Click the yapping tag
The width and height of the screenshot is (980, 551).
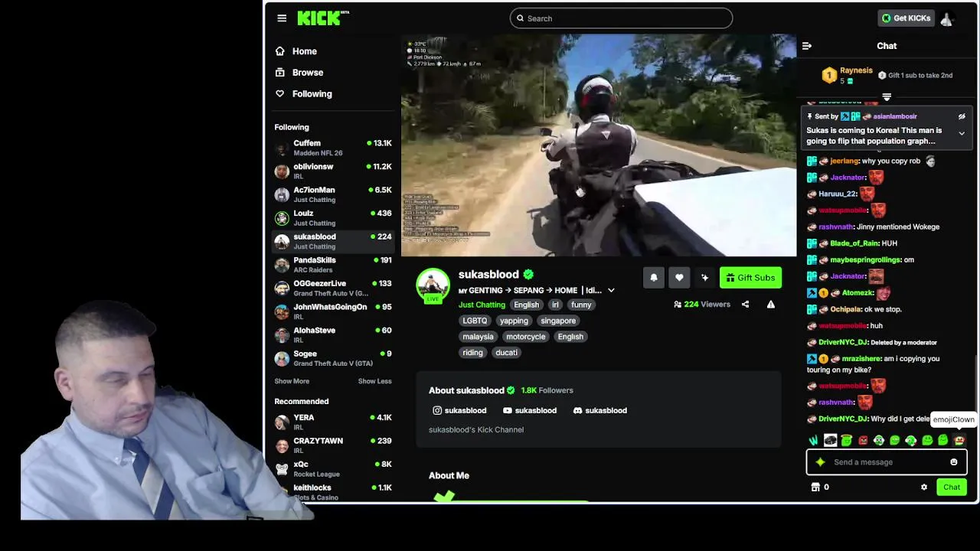point(514,321)
